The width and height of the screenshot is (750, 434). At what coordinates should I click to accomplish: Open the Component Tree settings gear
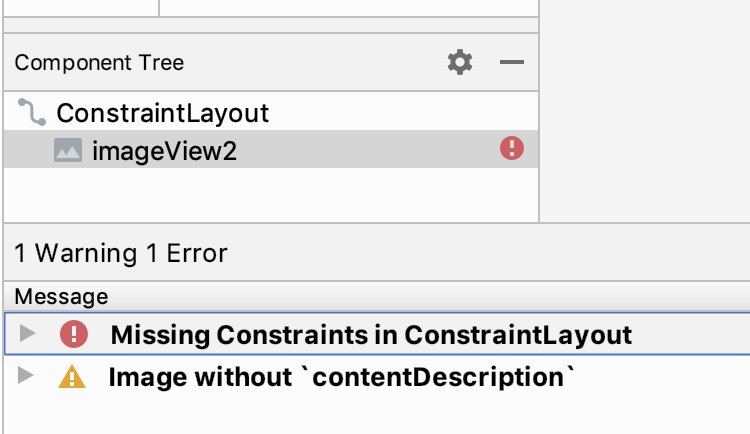[459, 63]
